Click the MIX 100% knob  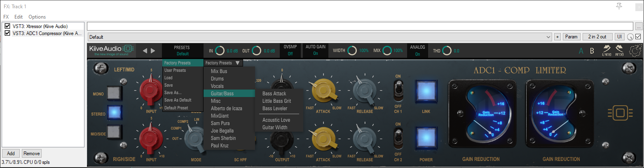[387, 50]
